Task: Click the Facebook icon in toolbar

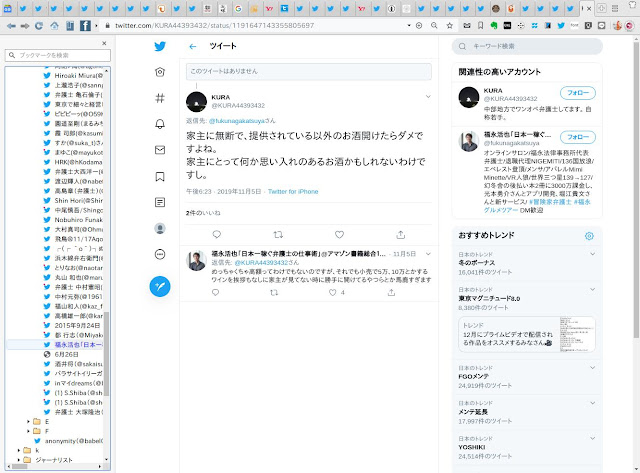Action: click(85, 26)
